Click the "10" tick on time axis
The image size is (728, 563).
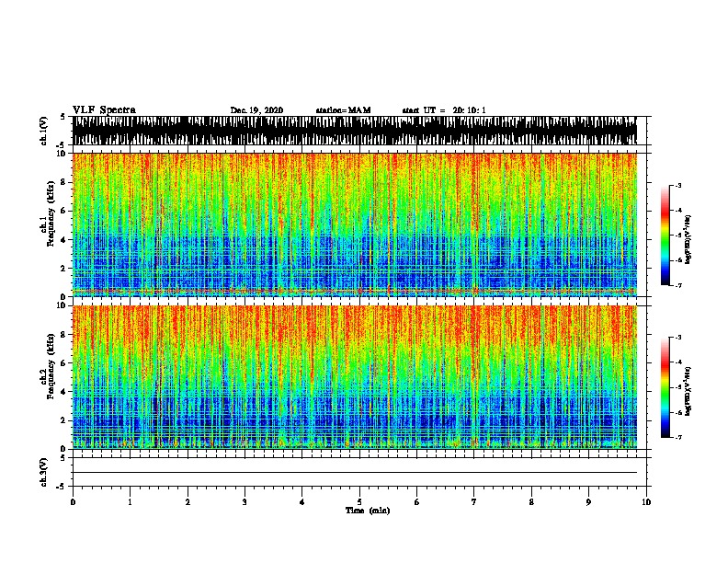click(646, 502)
